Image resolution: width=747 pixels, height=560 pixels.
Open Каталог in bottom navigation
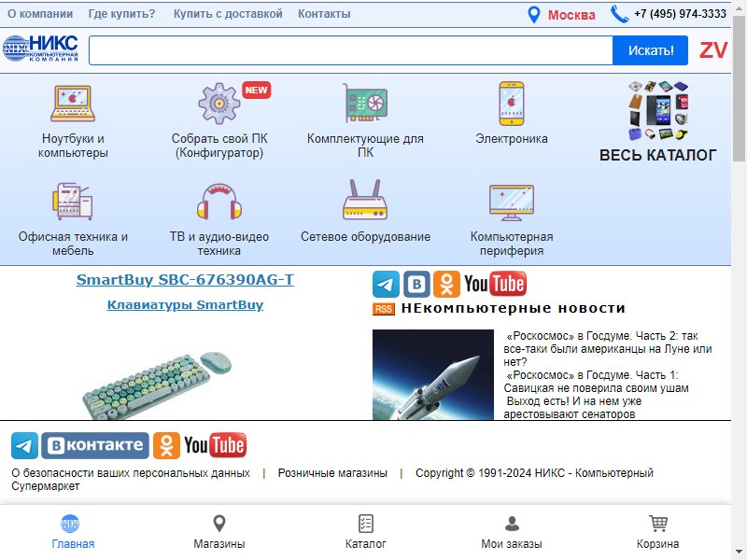(365, 532)
